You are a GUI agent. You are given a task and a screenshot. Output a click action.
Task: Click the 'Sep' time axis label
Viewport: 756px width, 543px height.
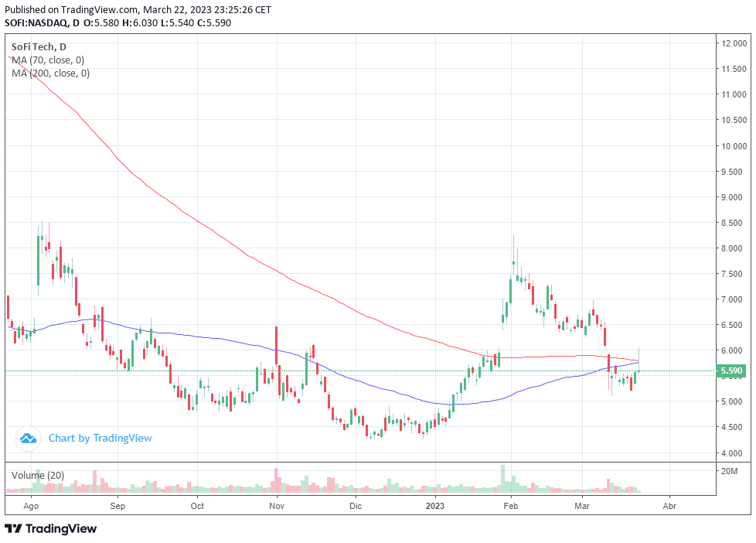(x=117, y=506)
